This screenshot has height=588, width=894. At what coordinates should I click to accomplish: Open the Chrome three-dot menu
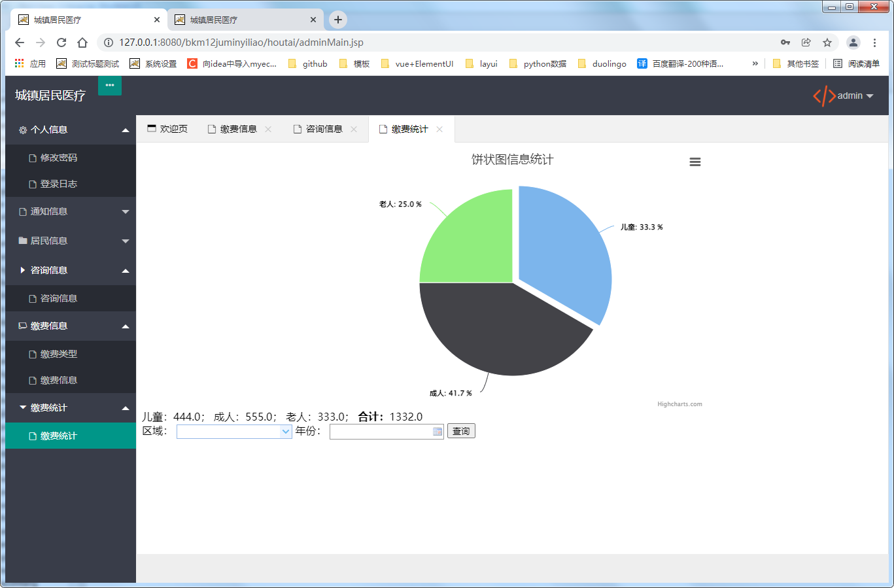tap(874, 43)
